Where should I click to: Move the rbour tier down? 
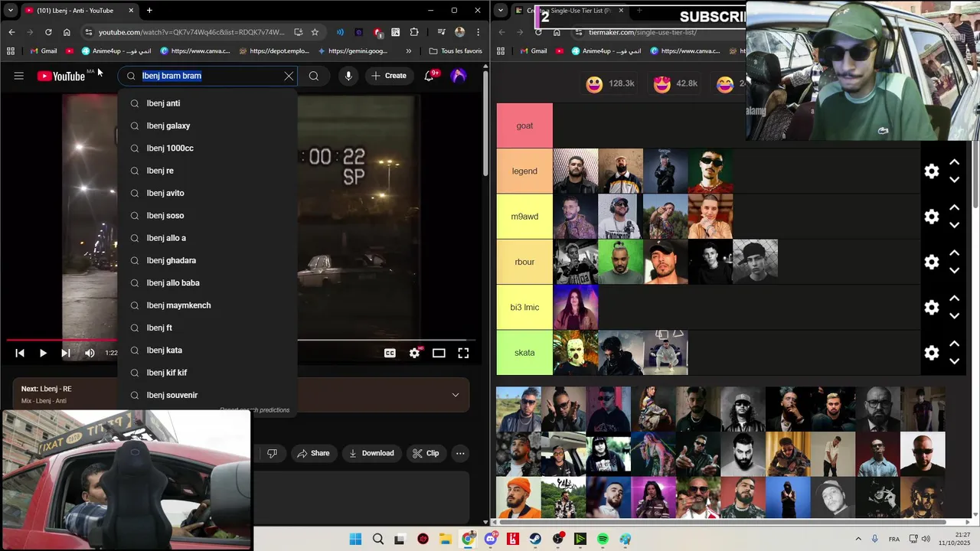click(955, 270)
